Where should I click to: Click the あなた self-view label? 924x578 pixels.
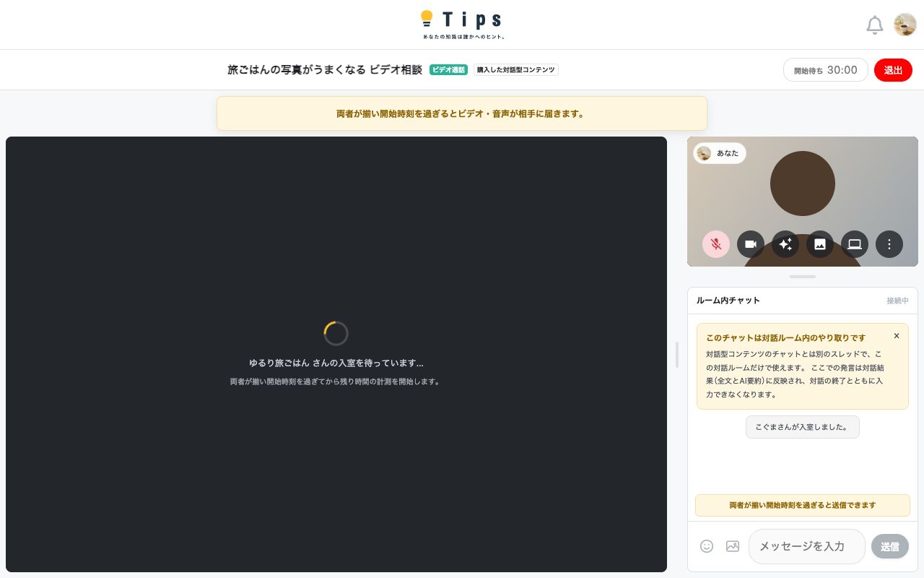click(720, 153)
